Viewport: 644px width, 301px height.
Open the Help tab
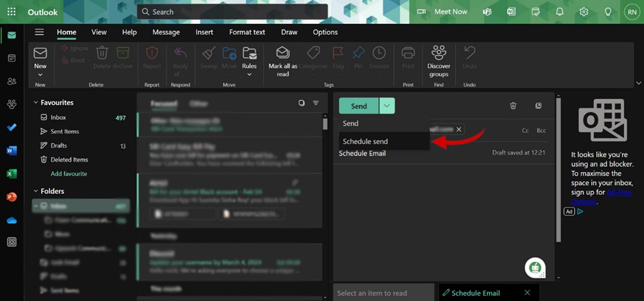[129, 32]
